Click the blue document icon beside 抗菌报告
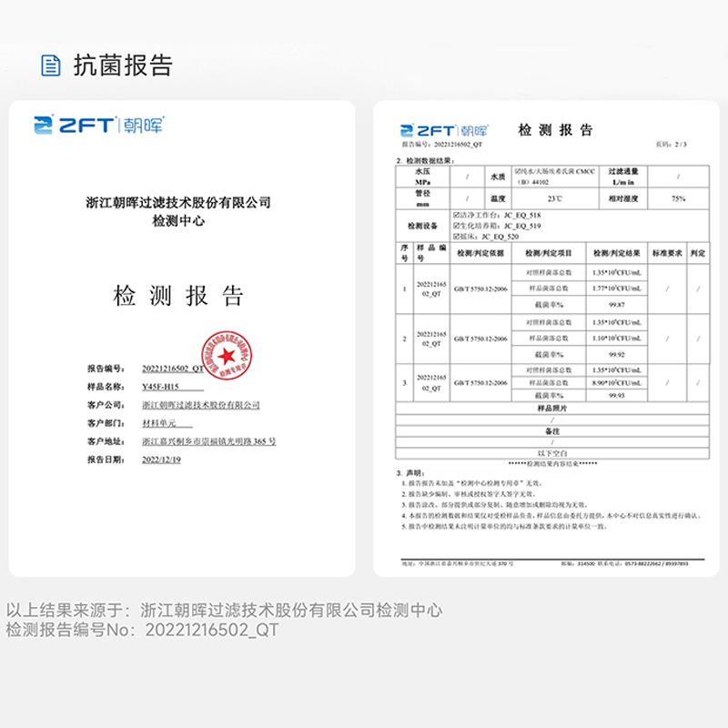The image size is (728, 728). pyautogui.click(x=51, y=65)
